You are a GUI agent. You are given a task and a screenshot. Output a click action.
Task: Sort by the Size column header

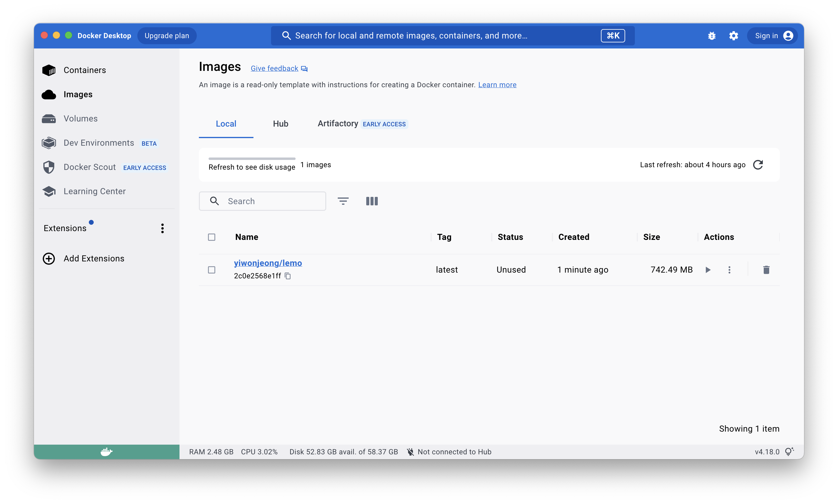[651, 237]
